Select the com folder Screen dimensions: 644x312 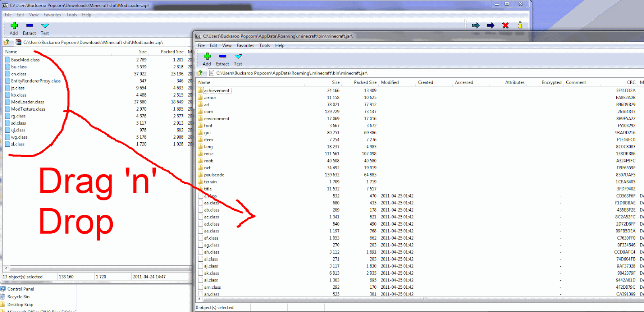point(208,112)
